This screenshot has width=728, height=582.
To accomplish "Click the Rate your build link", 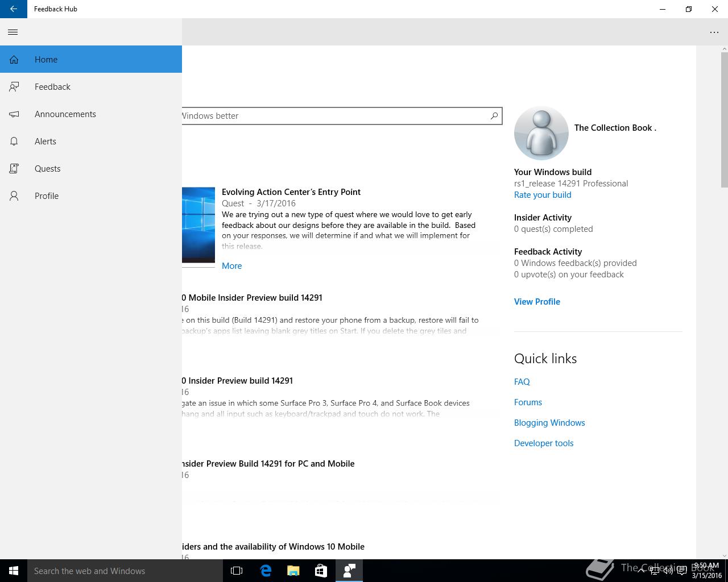I will [x=543, y=195].
